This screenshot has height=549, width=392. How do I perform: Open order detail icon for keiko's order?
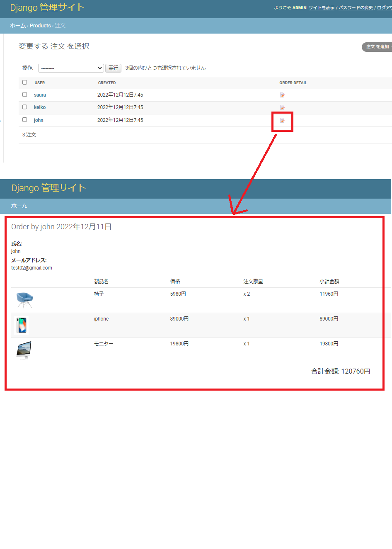[x=282, y=107]
